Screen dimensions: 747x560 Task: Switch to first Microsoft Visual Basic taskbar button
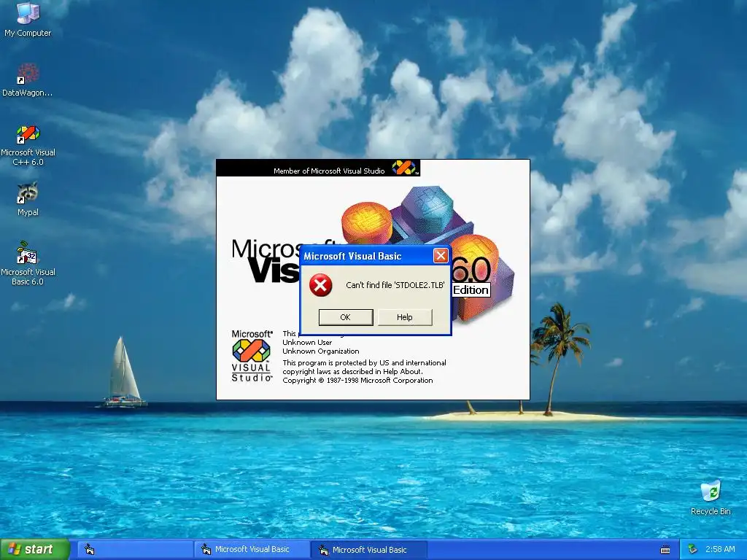251,550
